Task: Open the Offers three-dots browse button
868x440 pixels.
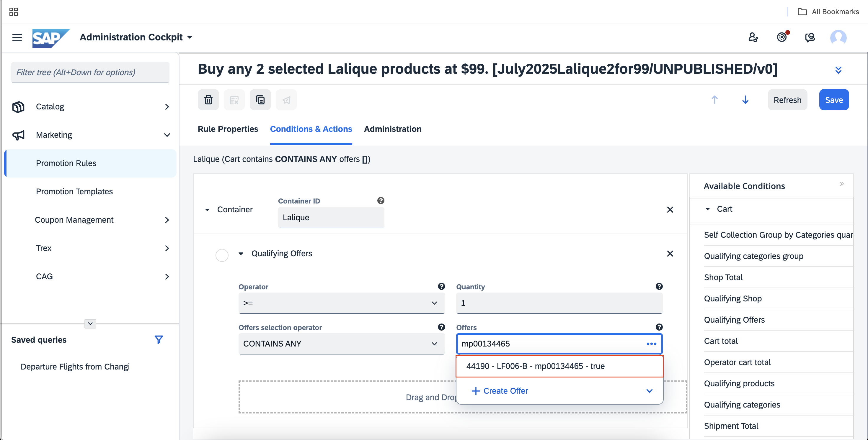Action: pyautogui.click(x=651, y=344)
